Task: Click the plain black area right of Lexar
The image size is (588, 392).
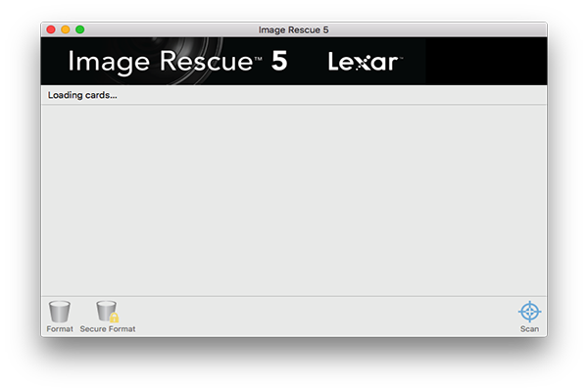Action: pyautogui.click(x=486, y=61)
